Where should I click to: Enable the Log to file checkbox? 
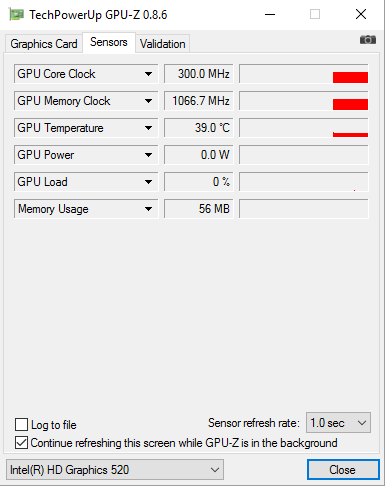[x=21, y=425]
